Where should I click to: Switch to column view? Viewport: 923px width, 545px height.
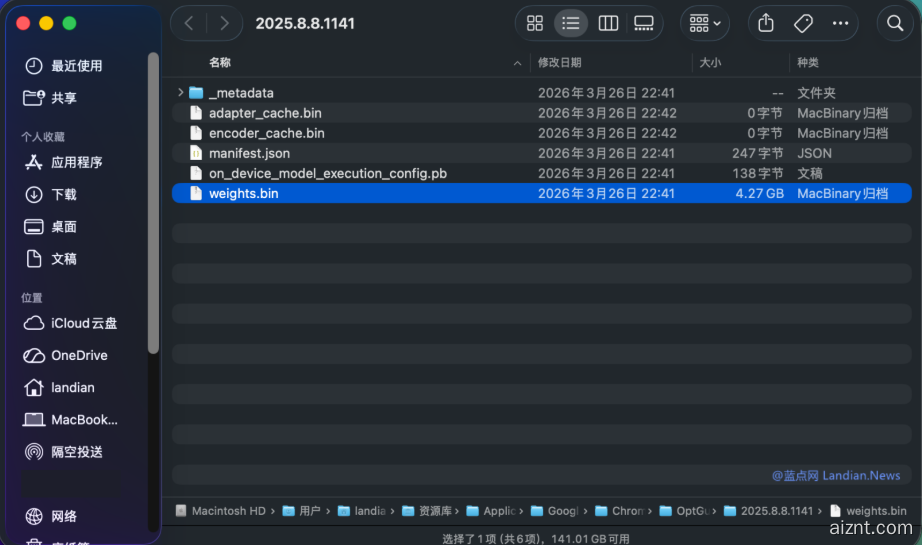pyautogui.click(x=608, y=24)
